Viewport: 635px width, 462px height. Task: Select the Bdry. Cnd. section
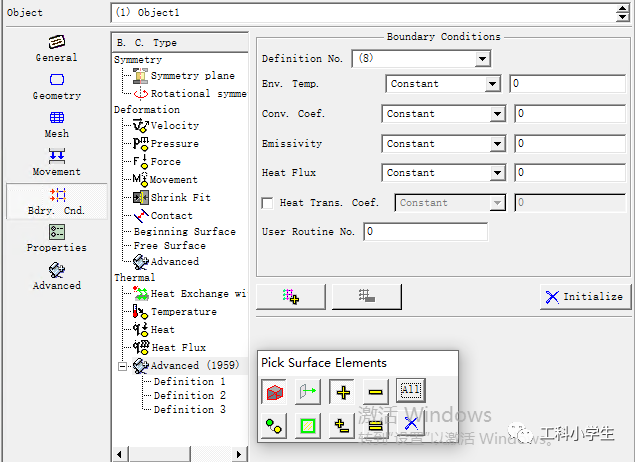57,201
